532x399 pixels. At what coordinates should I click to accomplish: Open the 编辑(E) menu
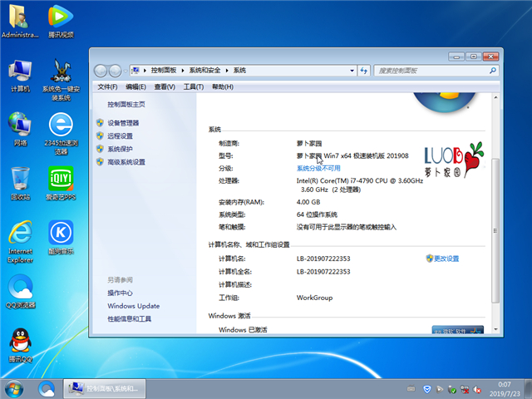[135, 86]
